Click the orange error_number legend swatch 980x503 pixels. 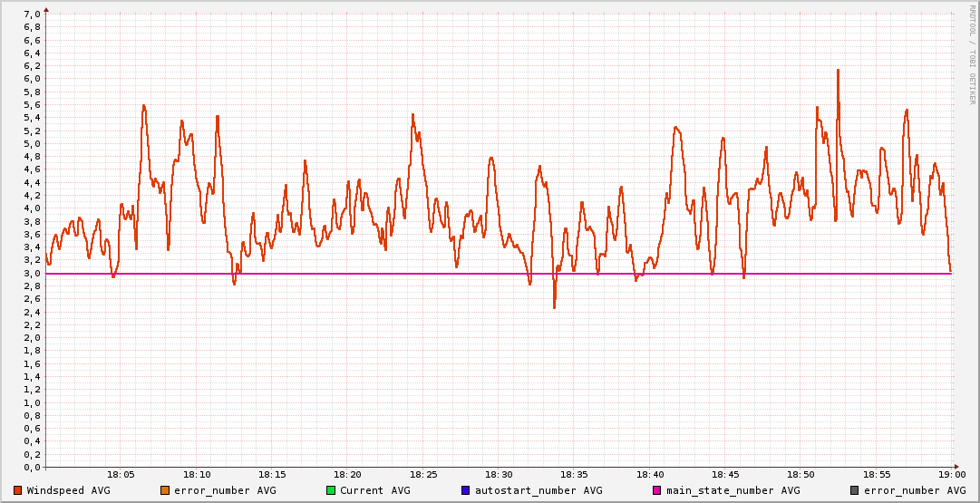(x=164, y=490)
